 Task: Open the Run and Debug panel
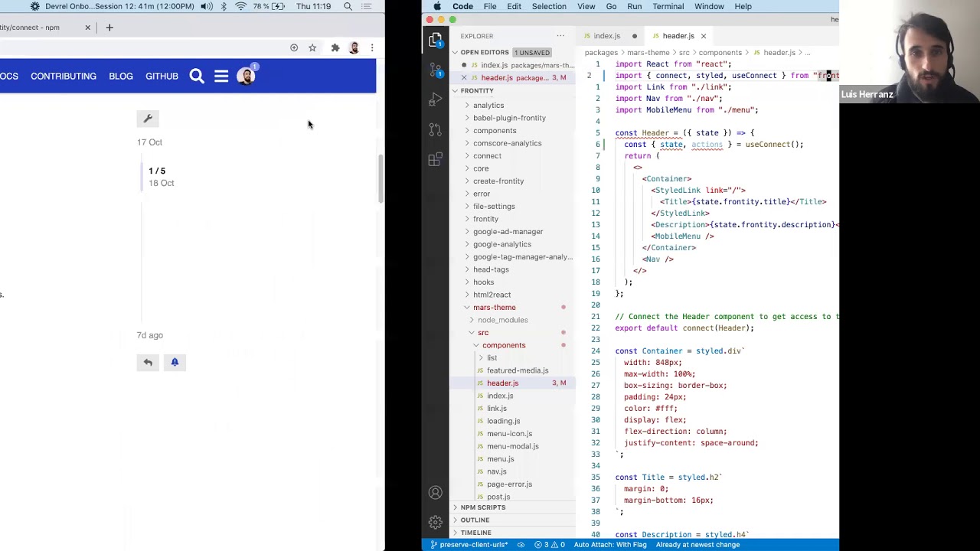[436, 99]
